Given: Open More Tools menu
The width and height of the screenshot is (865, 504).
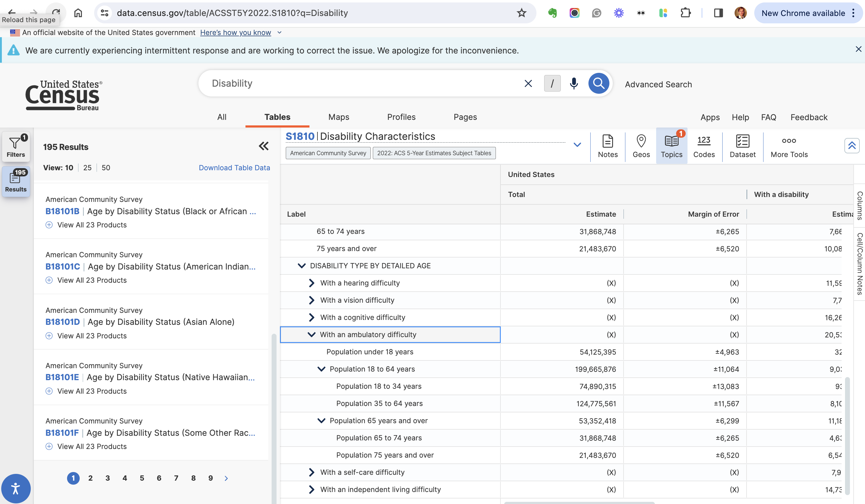Looking at the screenshot, I should pos(789,146).
